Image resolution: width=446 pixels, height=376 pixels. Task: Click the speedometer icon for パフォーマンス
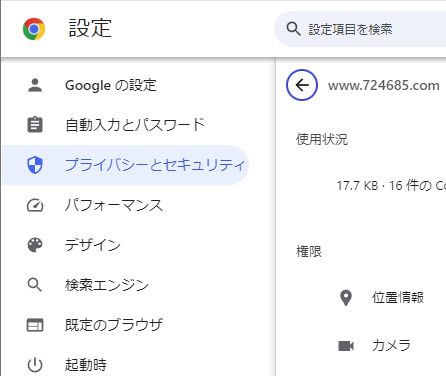[35, 205]
